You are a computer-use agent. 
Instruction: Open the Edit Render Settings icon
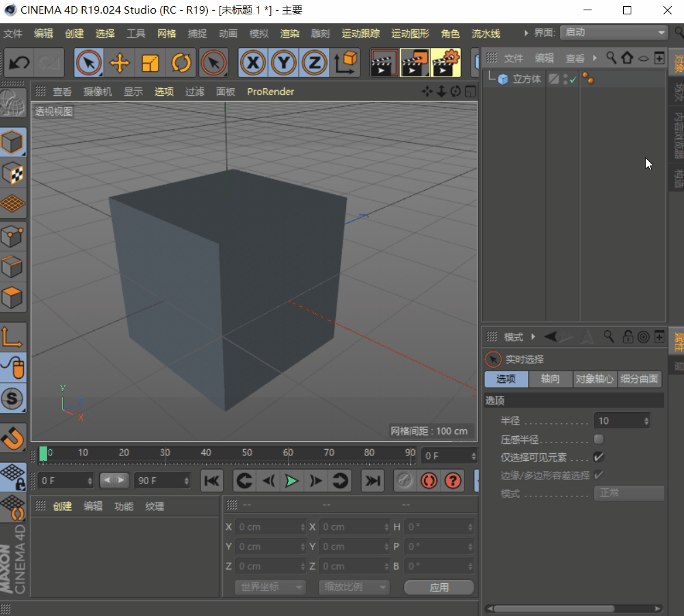[x=446, y=63]
